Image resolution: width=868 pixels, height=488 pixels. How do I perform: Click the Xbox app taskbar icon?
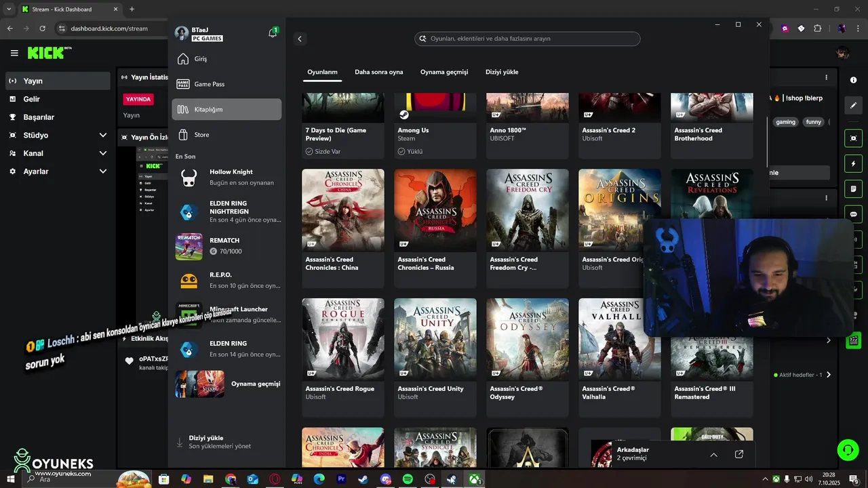pos(474,479)
